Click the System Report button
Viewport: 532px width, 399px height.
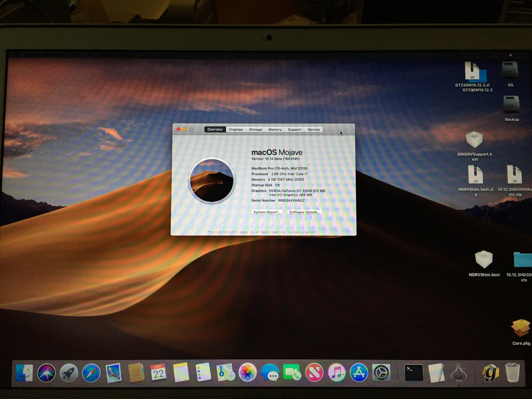click(267, 212)
